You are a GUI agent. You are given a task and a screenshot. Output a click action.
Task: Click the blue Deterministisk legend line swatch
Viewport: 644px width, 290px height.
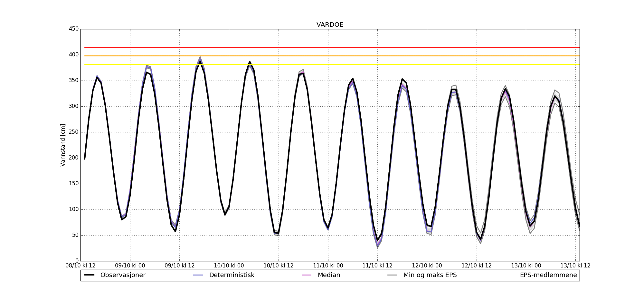point(198,275)
